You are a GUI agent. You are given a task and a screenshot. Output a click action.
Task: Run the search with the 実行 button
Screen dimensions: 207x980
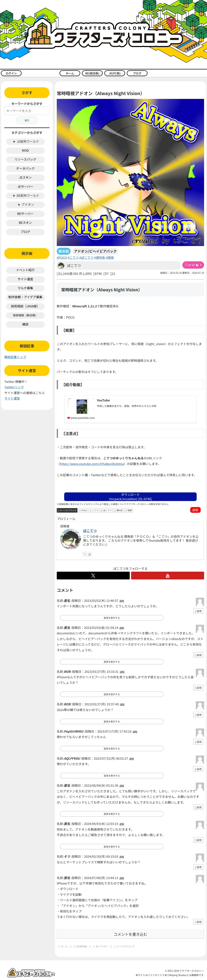click(27, 120)
